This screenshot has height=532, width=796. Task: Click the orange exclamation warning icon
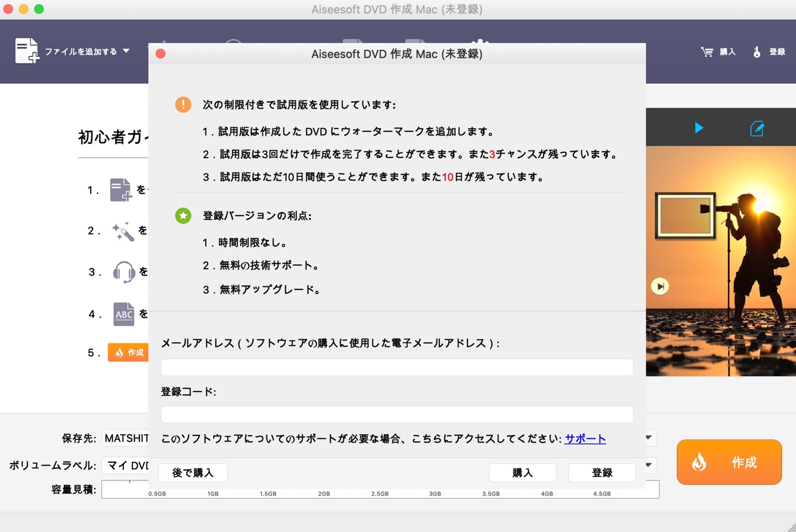pyautogui.click(x=183, y=105)
